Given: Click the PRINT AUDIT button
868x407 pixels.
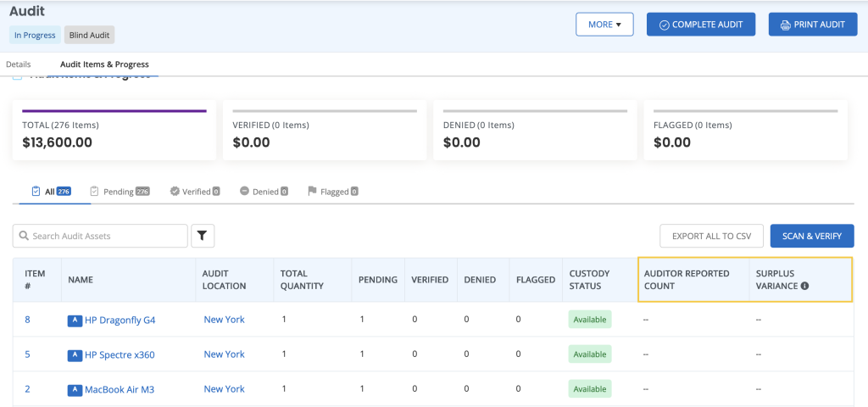Looking at the screenshot, I should (813, 25).
